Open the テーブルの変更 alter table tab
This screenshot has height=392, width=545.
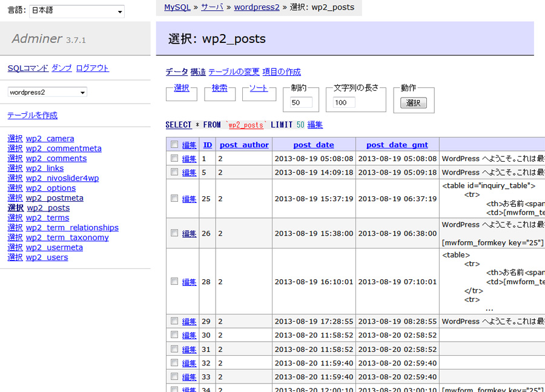click(x=234, y=72)
